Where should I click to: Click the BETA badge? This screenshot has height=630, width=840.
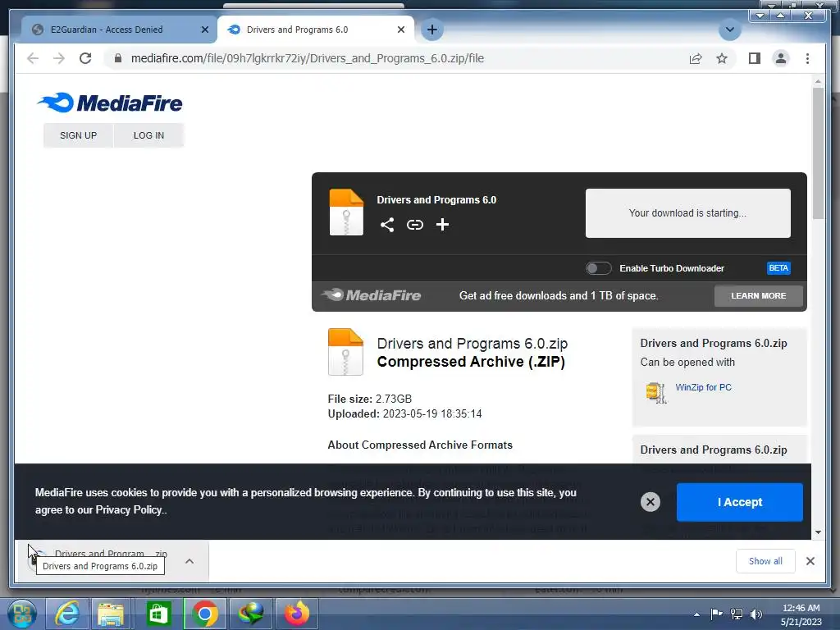(778, 268)
